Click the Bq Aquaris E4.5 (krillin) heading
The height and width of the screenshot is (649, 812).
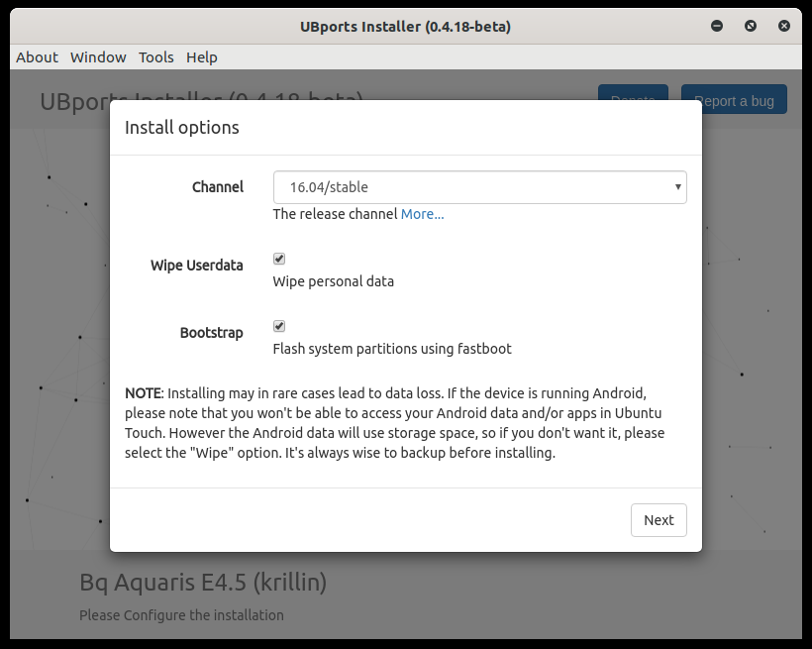pyautogui.click(x=203, y=583)
